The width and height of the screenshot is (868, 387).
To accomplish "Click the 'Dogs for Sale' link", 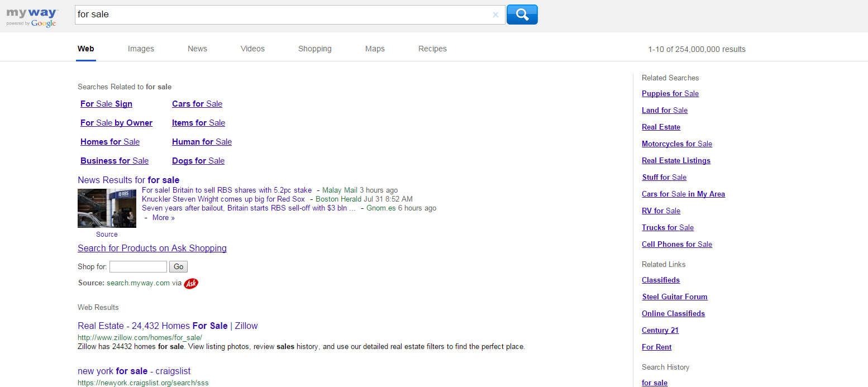I will click(198, 161).
